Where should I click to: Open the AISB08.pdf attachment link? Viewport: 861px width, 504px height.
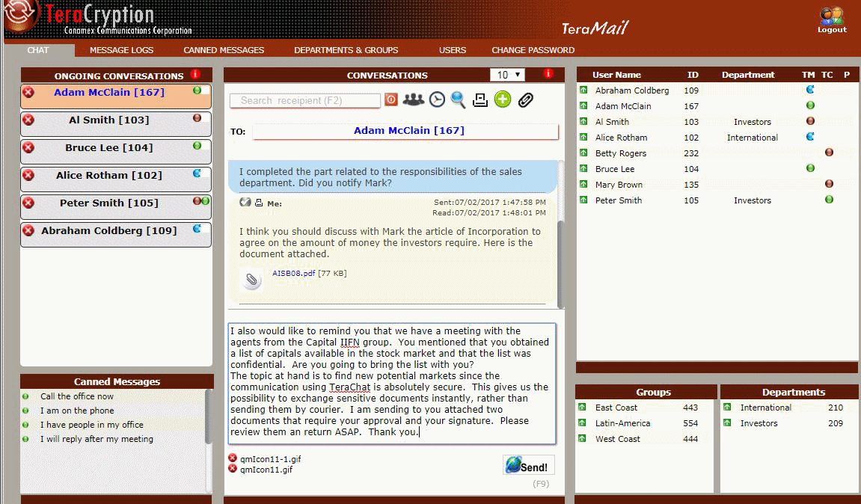click(294, 273)
